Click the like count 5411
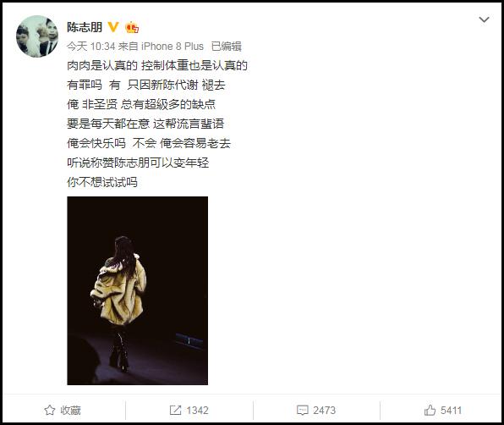Screen dimensions: 504x425 click(451, 411)
